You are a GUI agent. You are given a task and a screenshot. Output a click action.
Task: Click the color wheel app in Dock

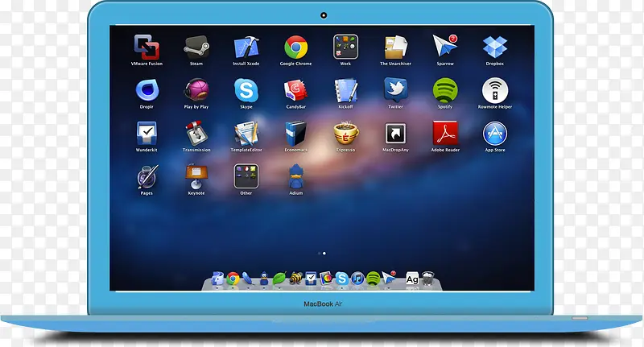327,279
